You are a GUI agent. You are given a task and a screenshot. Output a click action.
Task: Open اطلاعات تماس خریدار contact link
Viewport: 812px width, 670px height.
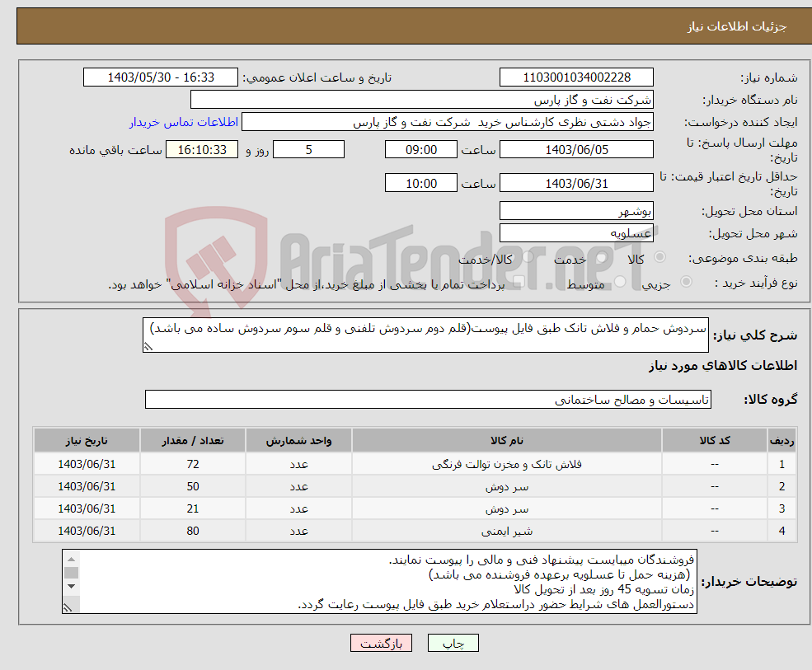[184, 122]
